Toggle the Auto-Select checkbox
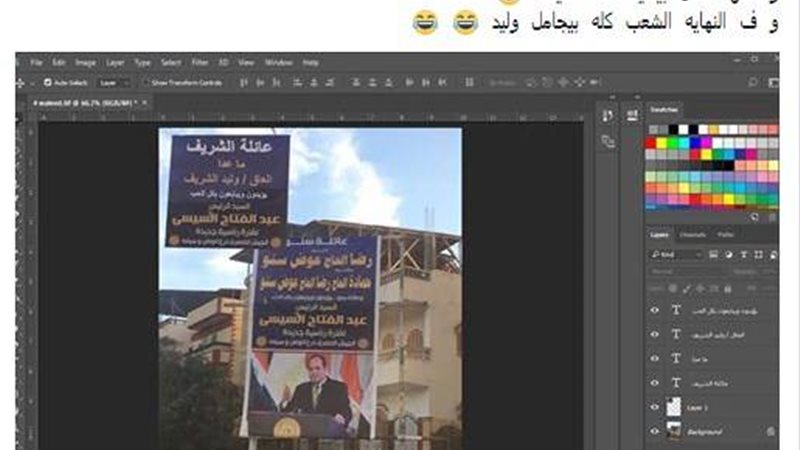The height and width of the screenshot is (450, 800). tap(48, 82)
